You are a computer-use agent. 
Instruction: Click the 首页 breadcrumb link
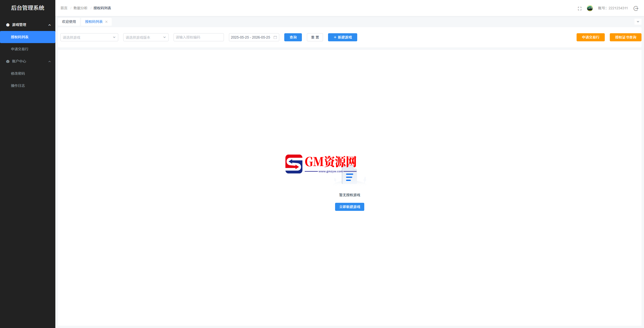pyautogui.click(x=64, y=8)
